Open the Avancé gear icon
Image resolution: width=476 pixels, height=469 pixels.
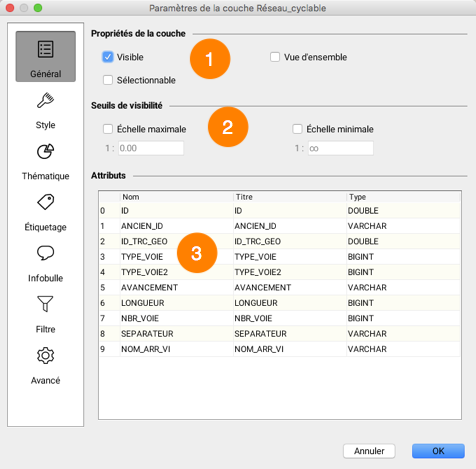[45, 356]
